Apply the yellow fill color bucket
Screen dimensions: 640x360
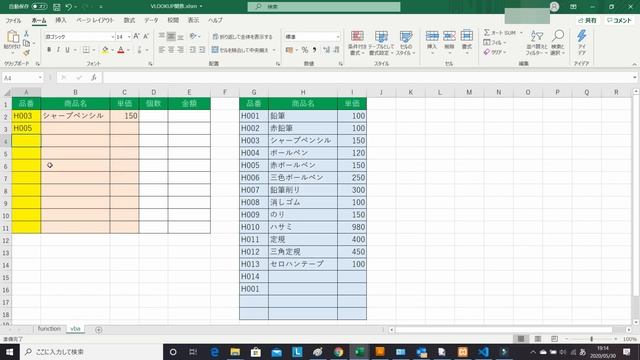coord(105,50)
